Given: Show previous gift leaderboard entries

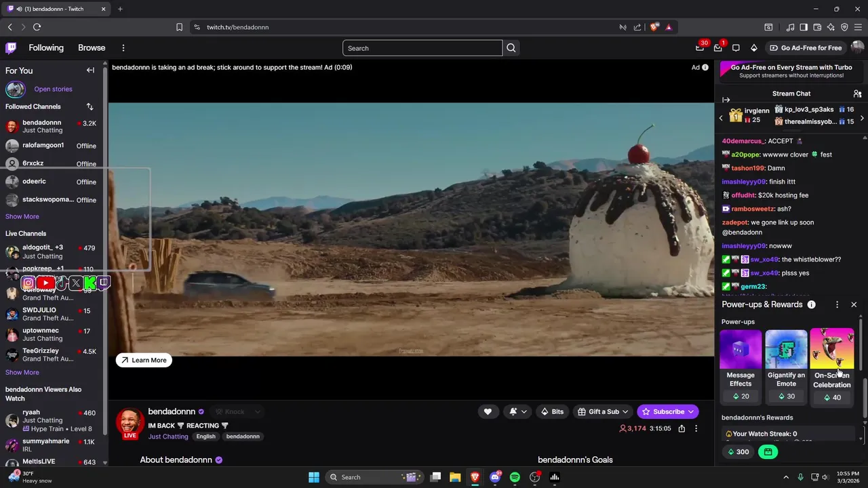Looking at the screenshot, I should tap(721, 118).
